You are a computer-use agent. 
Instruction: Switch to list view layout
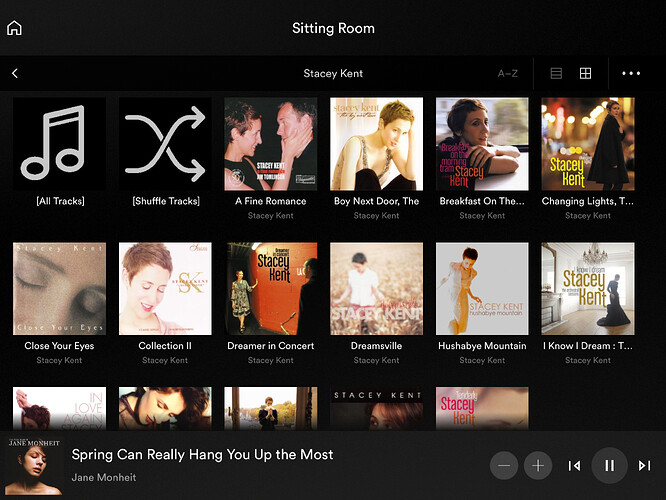tap(556, 73)
